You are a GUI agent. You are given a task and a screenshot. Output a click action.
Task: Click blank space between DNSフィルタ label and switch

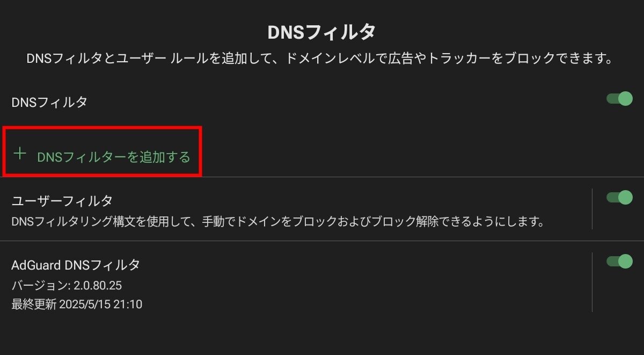click(x=347, y=101)
